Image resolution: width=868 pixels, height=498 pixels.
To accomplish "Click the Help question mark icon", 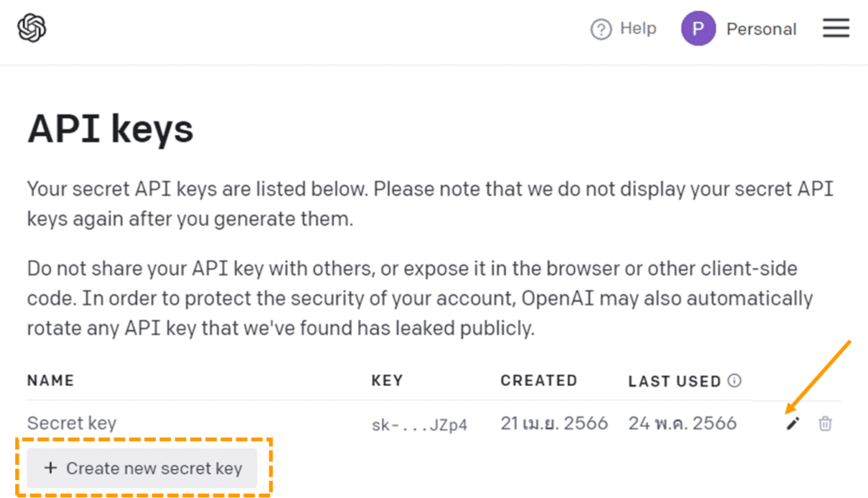I will (601, 30).
